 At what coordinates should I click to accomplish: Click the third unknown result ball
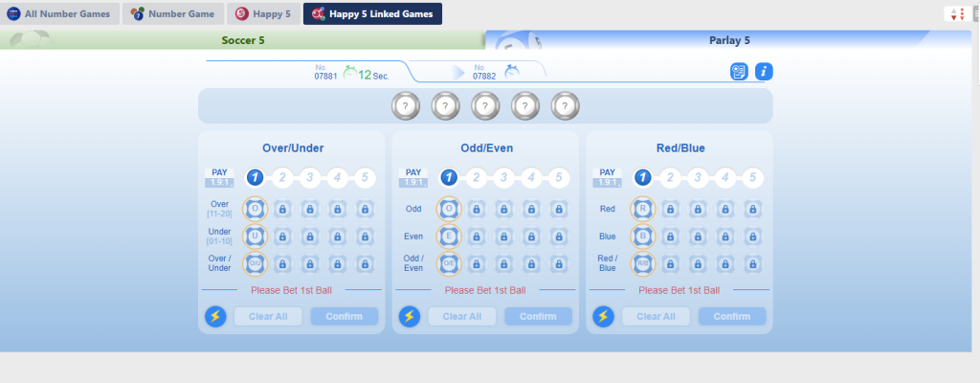point(485,105)
